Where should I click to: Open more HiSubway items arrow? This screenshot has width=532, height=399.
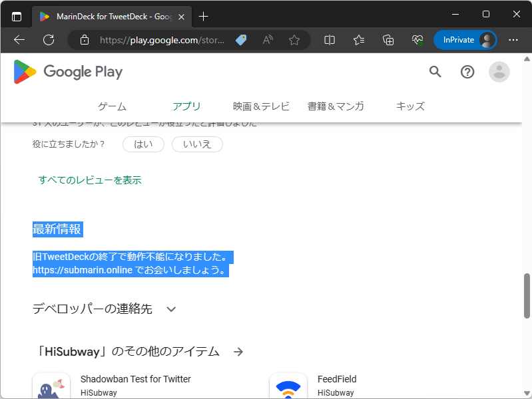coord(238,352)
